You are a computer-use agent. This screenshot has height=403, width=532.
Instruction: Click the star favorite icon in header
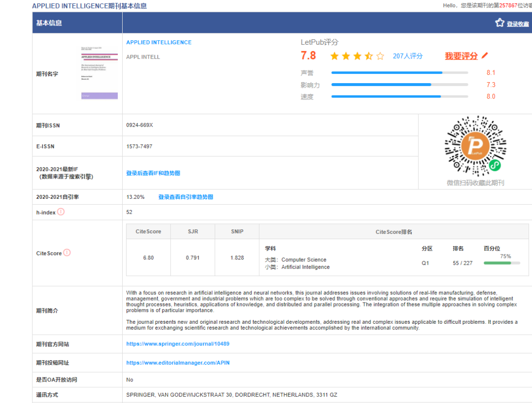point(499,23)
